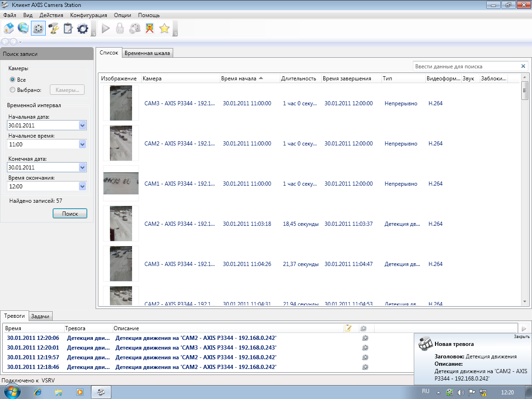Select the 'Все' cameras radio button

coord(13,80)
